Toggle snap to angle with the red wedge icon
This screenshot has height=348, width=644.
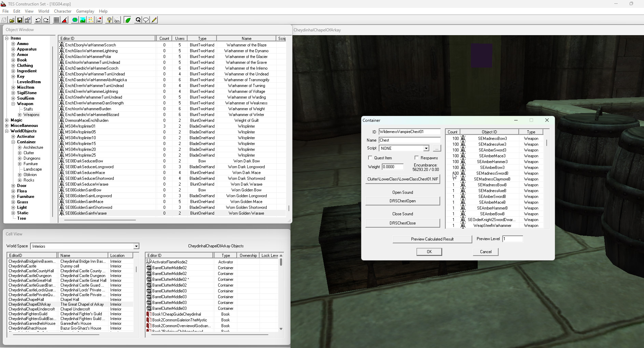[65, 20]
